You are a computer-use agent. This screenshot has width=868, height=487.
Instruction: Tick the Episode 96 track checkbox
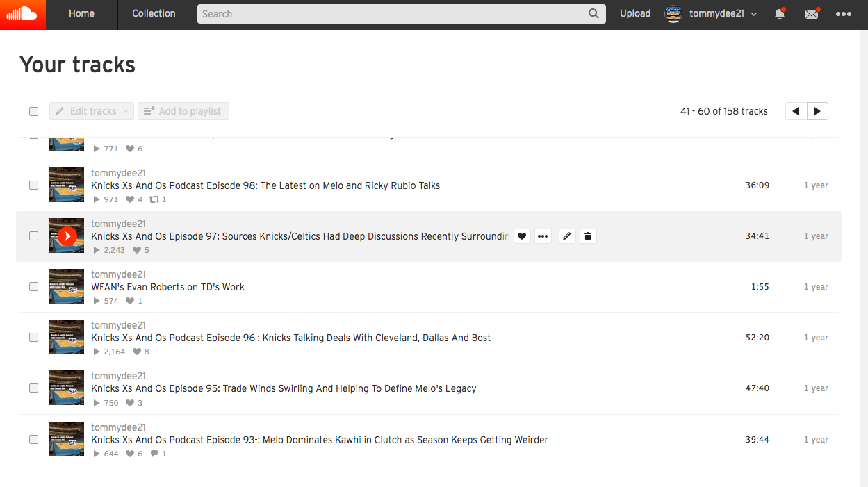[x=33, y=338]
